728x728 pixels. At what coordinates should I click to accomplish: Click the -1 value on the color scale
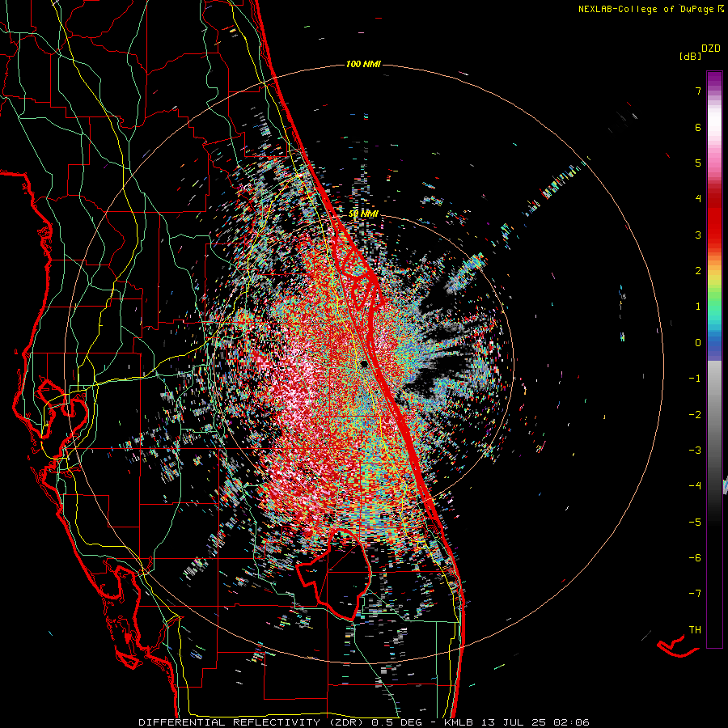click(x=695, y=379)
